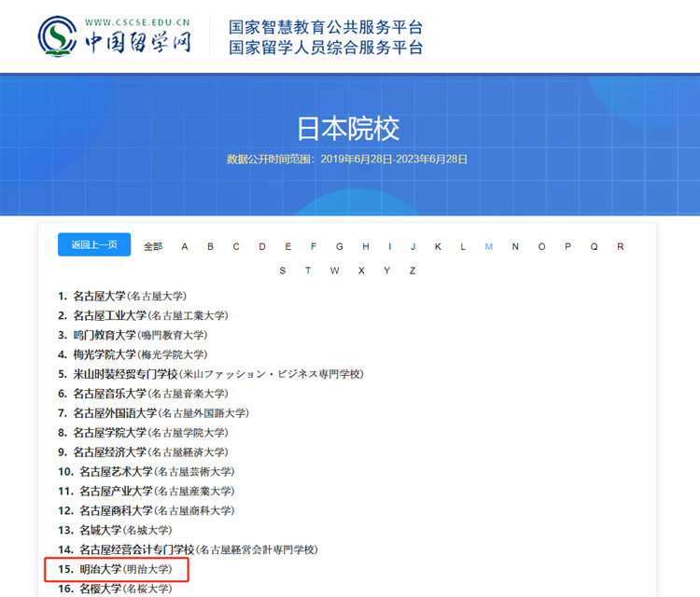This screenshot has width=700, height=597.
Task: Select the highlighted letter M tab
Action: click(489, 246)
